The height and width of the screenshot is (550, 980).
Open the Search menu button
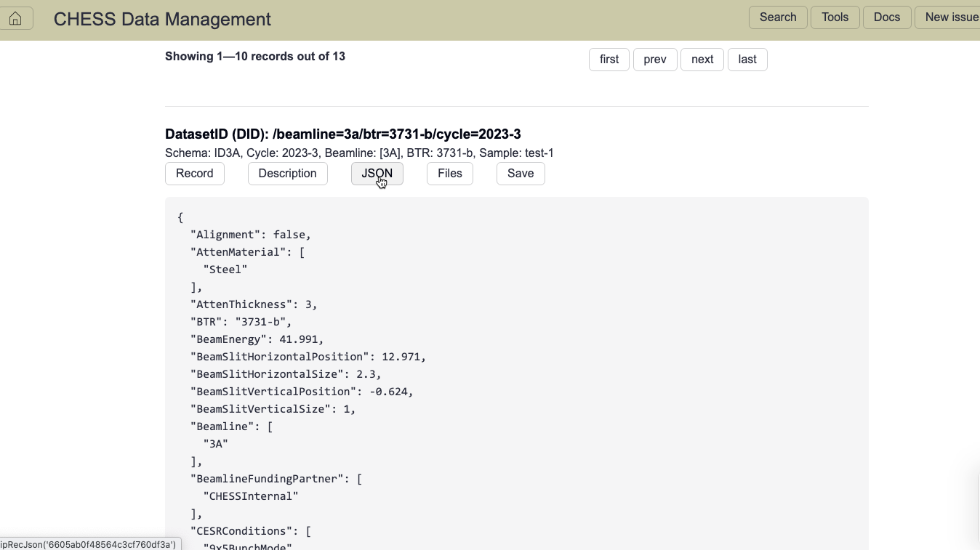click(778, 17)
